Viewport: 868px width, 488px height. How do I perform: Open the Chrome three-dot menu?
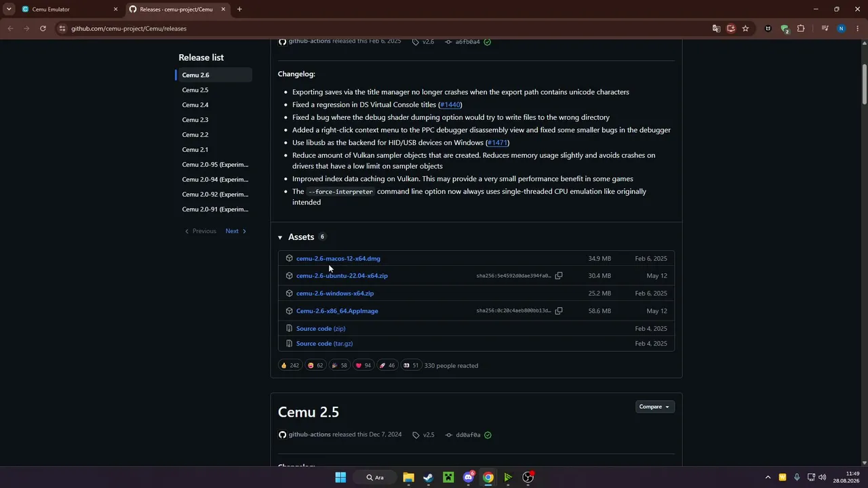[858, 28]
